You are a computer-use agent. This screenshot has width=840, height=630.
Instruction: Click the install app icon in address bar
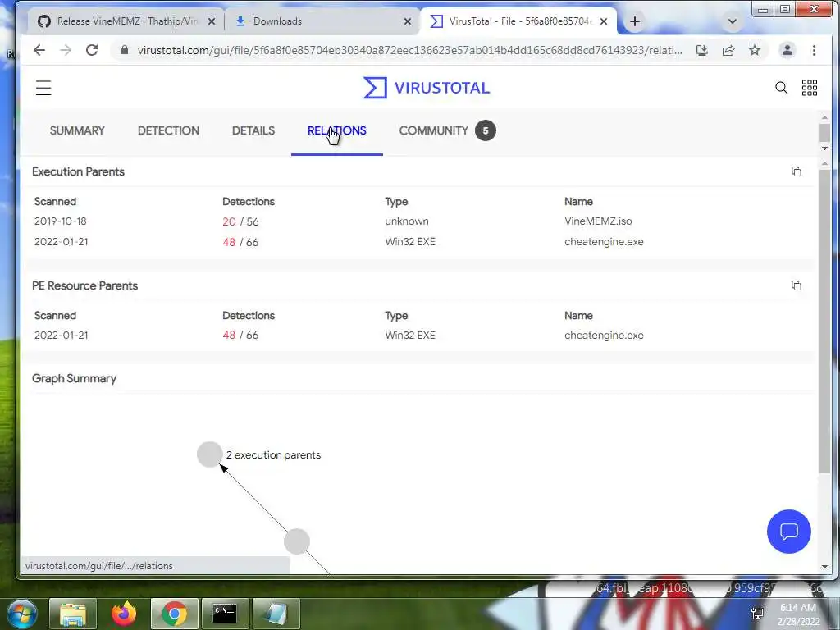(x=702, y=50)
